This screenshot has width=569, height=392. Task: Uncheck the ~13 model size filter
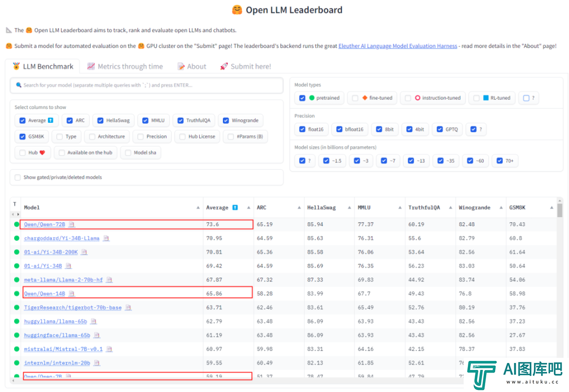point(411,161)
